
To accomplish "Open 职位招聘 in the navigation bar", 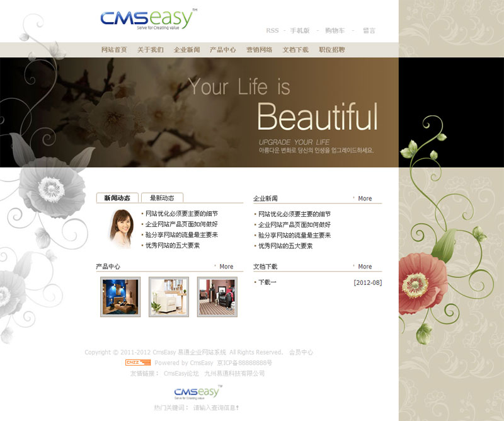I will [331, 50].
